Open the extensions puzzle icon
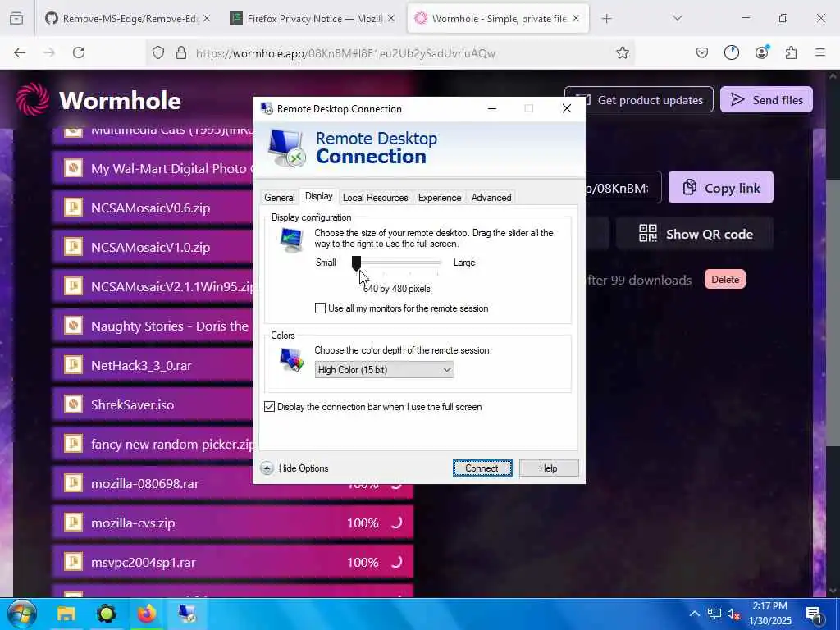The image size is (840, 630). pos(791,52)
